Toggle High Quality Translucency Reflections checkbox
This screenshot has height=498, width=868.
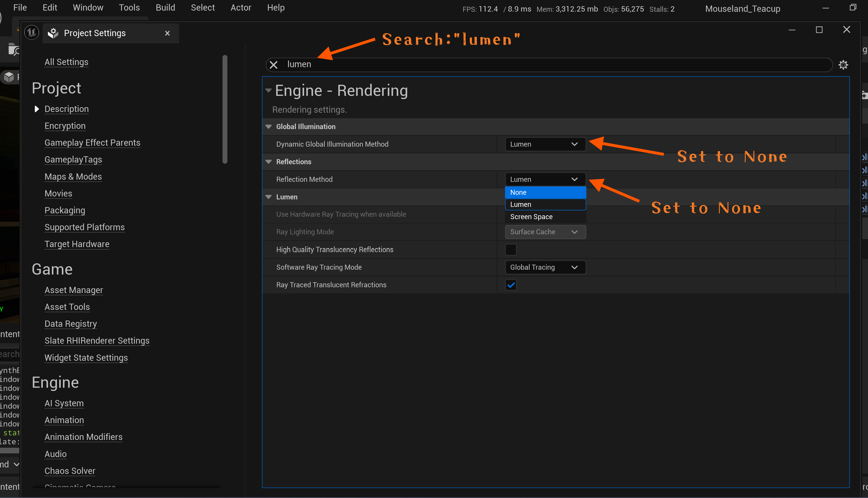[511, 250]
